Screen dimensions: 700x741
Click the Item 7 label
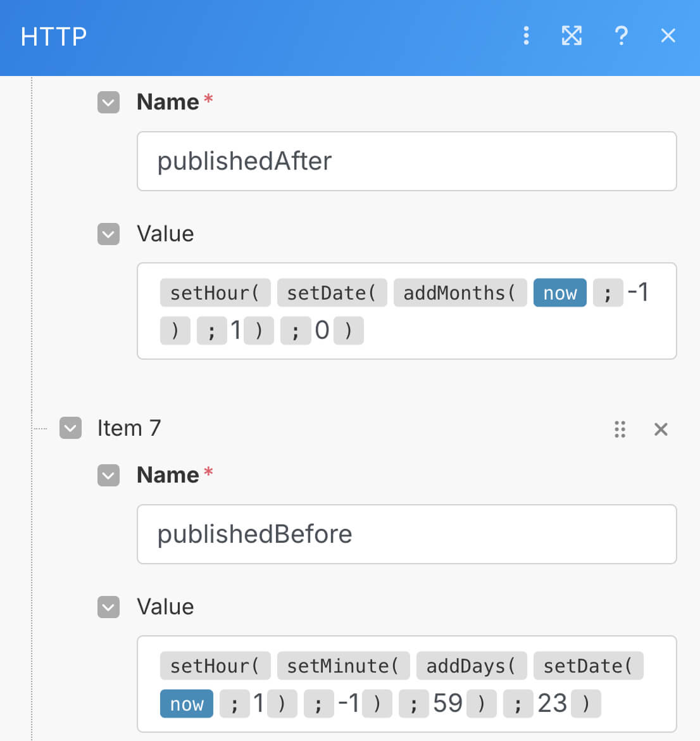pyautogui.click(x=129, y=428)
